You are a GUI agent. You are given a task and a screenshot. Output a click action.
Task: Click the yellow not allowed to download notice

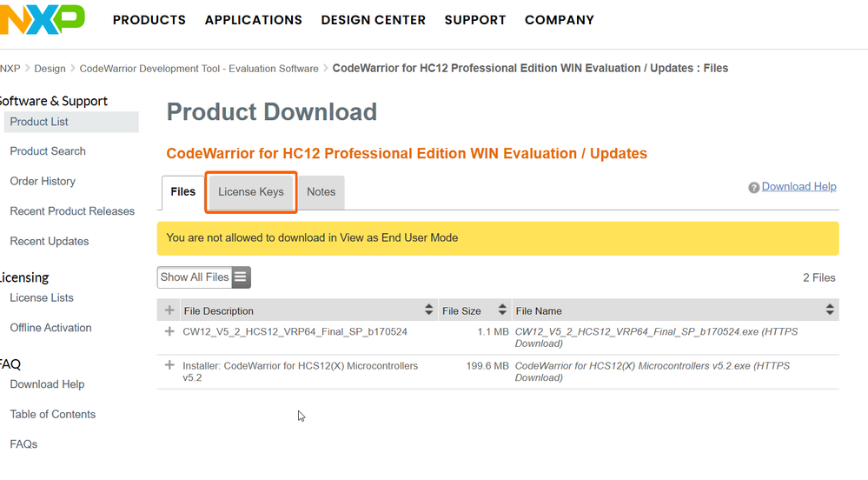click(498, 238)
